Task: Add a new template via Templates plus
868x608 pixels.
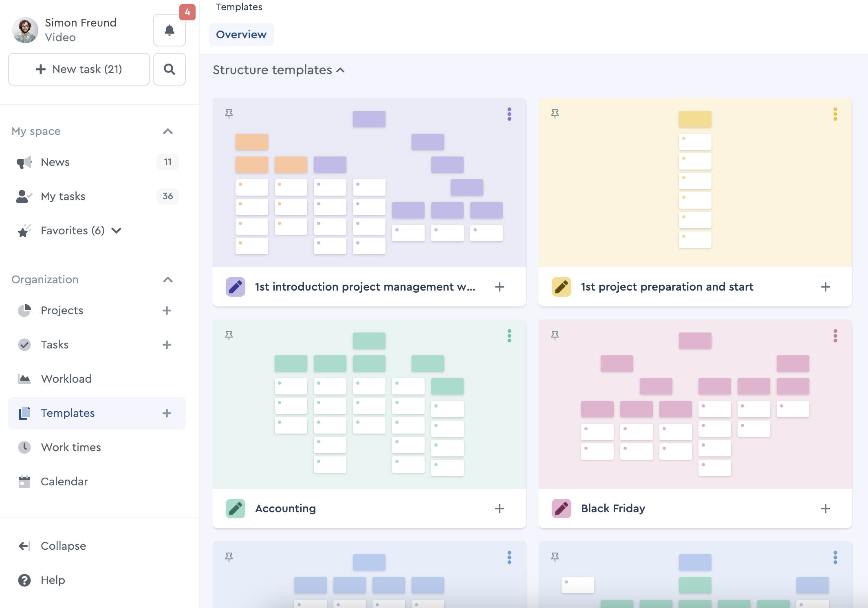Action: point(167,413)
